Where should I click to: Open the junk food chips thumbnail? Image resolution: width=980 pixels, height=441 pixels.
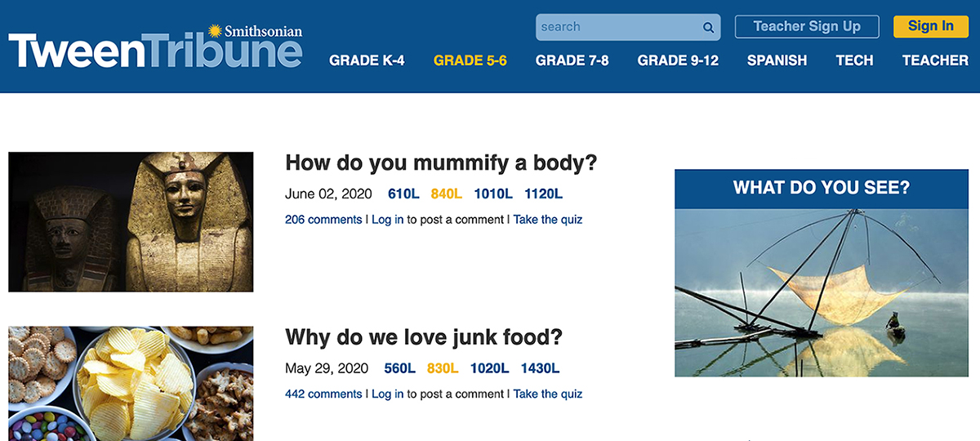coord(131,384)
